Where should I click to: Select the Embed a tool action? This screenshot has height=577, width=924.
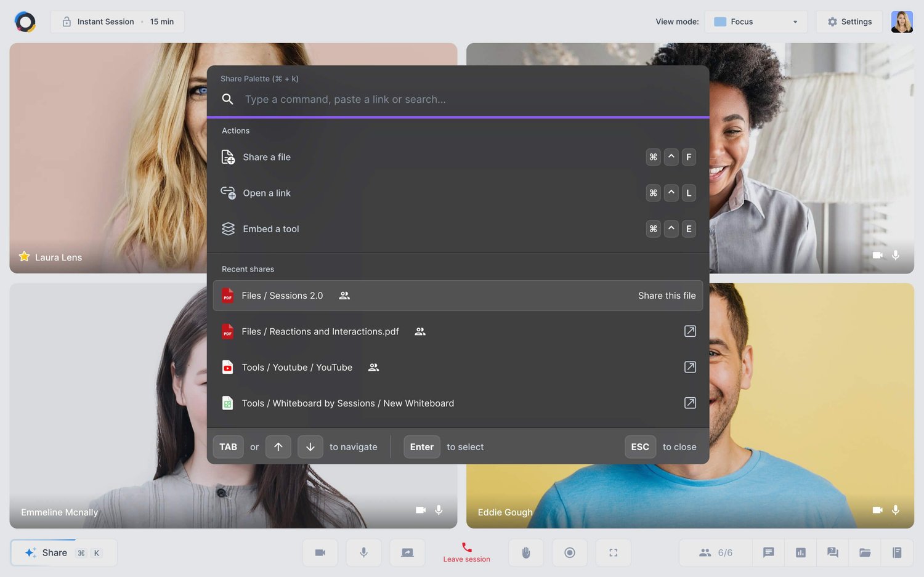tap(458, 228)
